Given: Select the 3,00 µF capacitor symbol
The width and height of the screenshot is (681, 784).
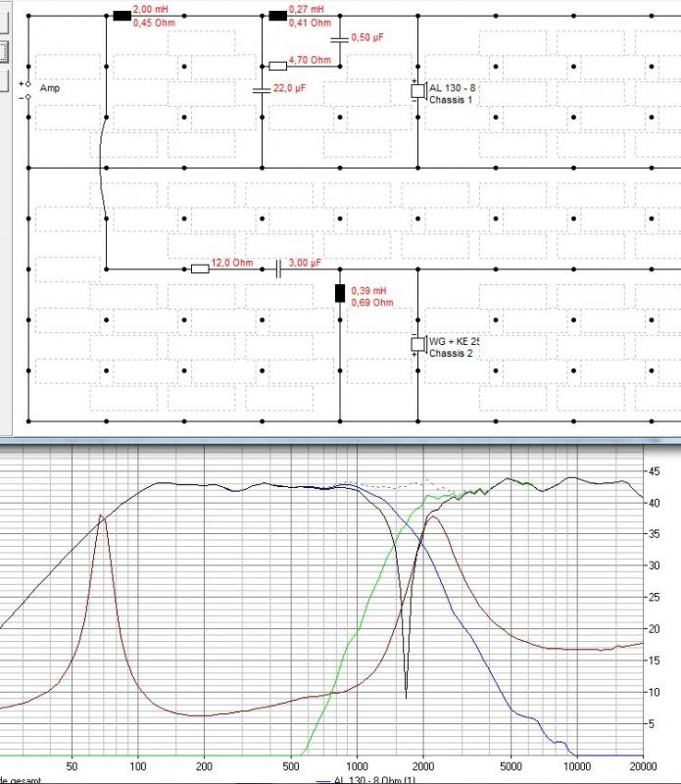Looking at the screenshot, I should (278, 269).
